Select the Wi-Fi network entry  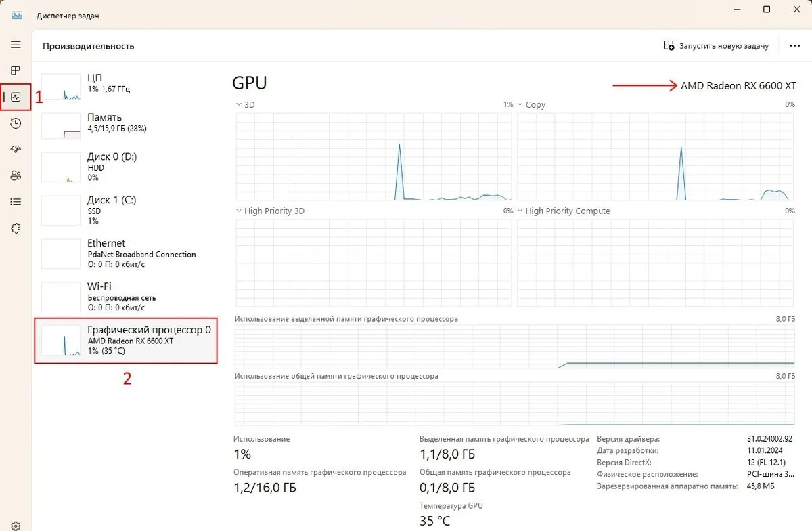[126, 297]
